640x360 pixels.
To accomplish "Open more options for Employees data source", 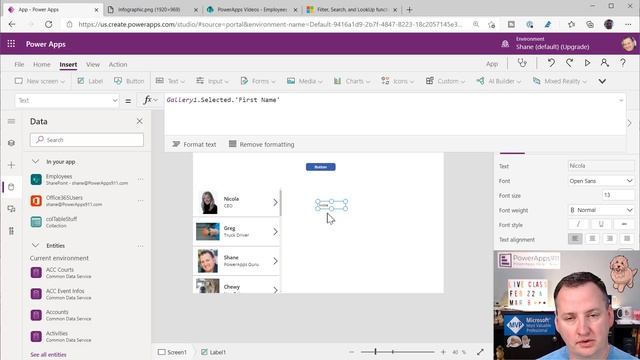I will pos(140,179).
